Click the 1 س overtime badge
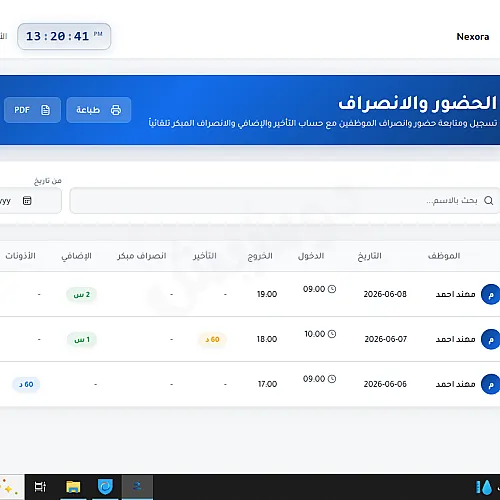Image resolution: width=500 pixels, height=500 pixels. (82, 340)
